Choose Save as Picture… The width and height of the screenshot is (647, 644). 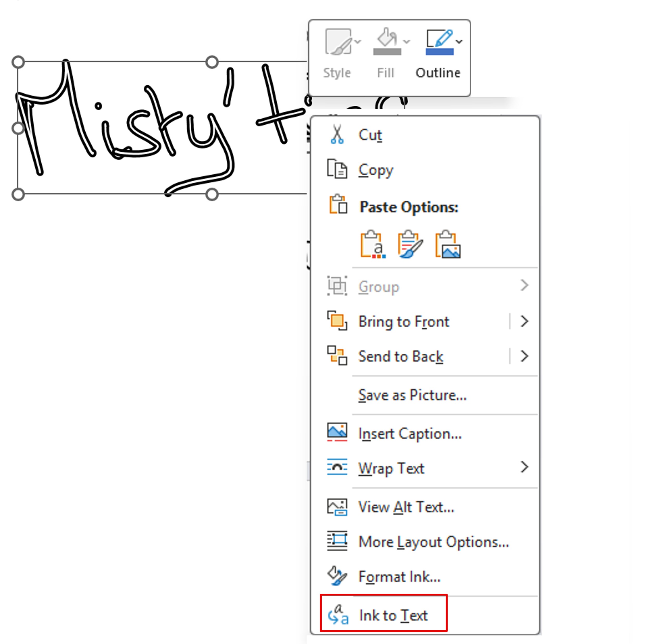pyautogui.click(x=425, y=395)
